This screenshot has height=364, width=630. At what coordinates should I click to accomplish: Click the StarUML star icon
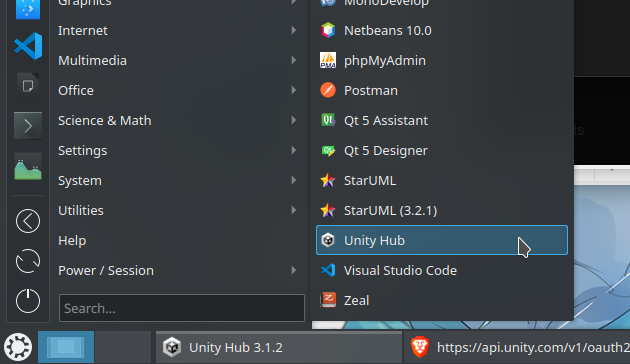pos(328,180)
